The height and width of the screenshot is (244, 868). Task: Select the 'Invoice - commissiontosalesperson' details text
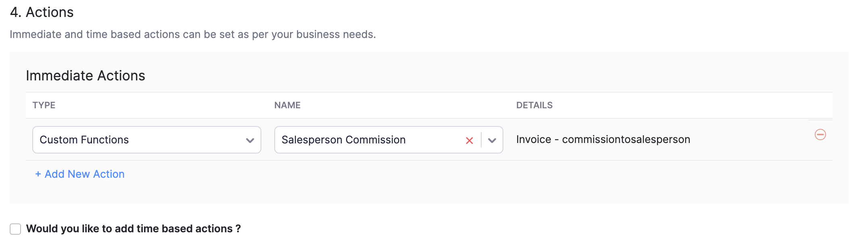tap(603, 139)
